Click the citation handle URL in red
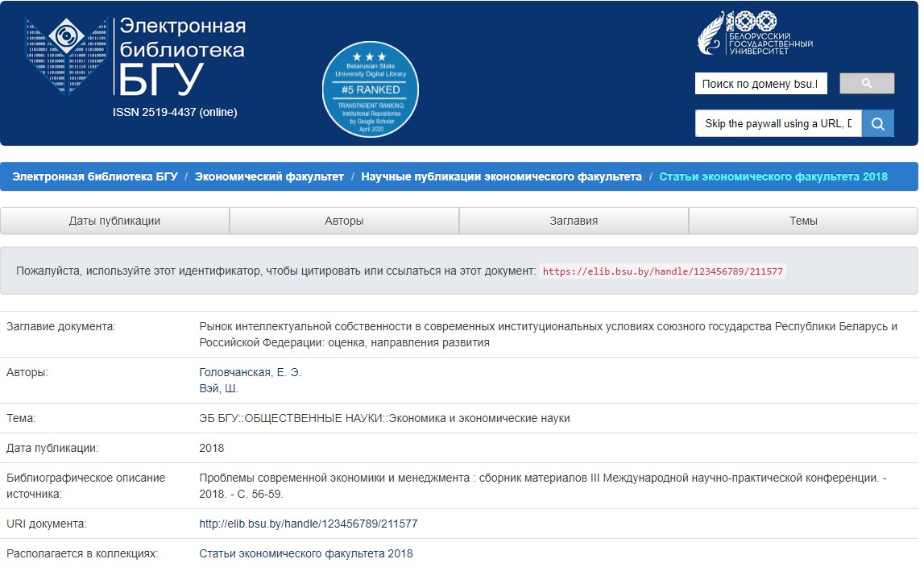 [663, 271]
